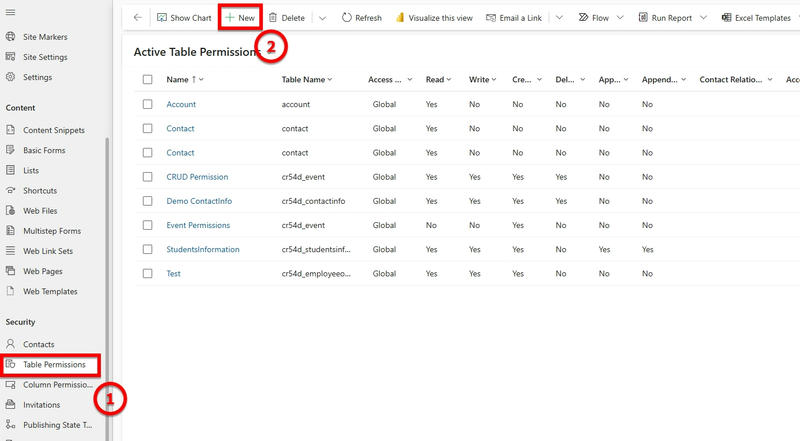Open the Test record link
This screenshot has height=441, width=800.
173,274
